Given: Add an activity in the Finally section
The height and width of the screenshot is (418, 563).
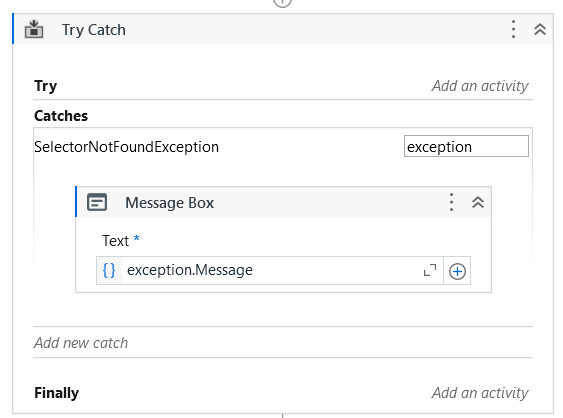Looking at the screenshot, I should (480, 393).
